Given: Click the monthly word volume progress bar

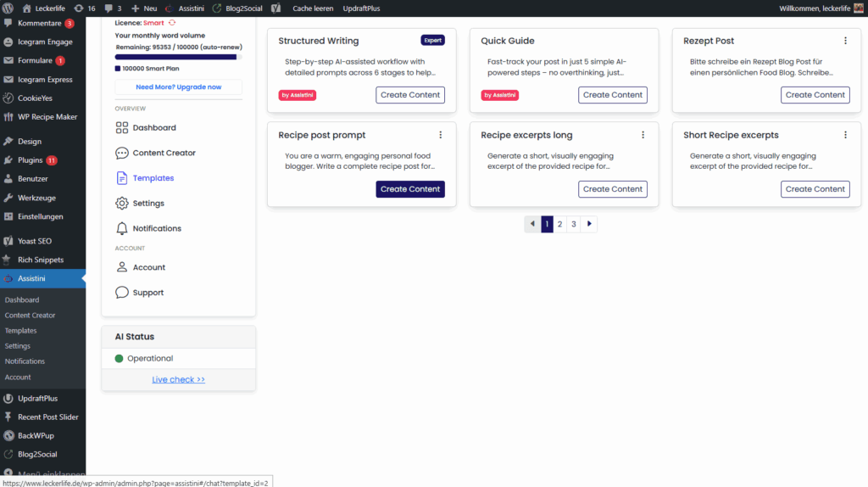Looking at the screenshot, I should [x=178, y=57].
